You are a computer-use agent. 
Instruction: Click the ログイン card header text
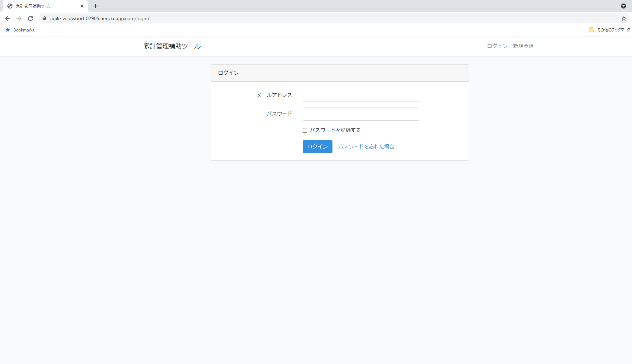coord(228,73)
